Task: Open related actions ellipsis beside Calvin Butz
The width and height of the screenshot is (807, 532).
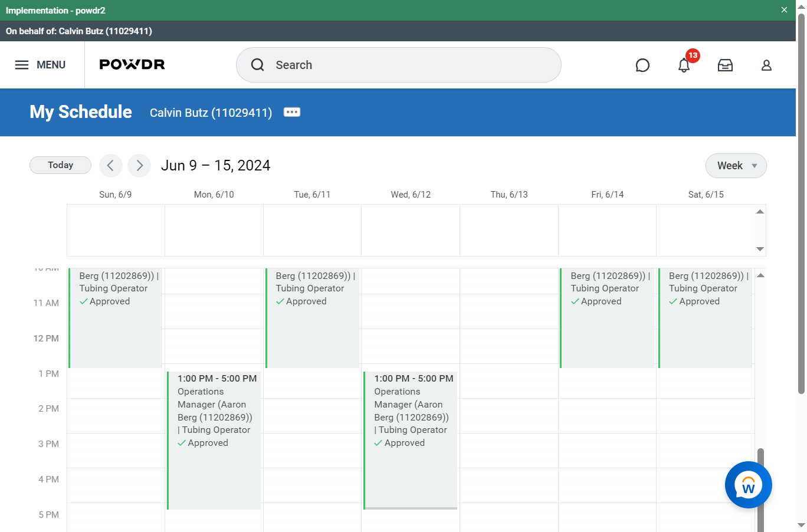Action: tap(292, 112)
